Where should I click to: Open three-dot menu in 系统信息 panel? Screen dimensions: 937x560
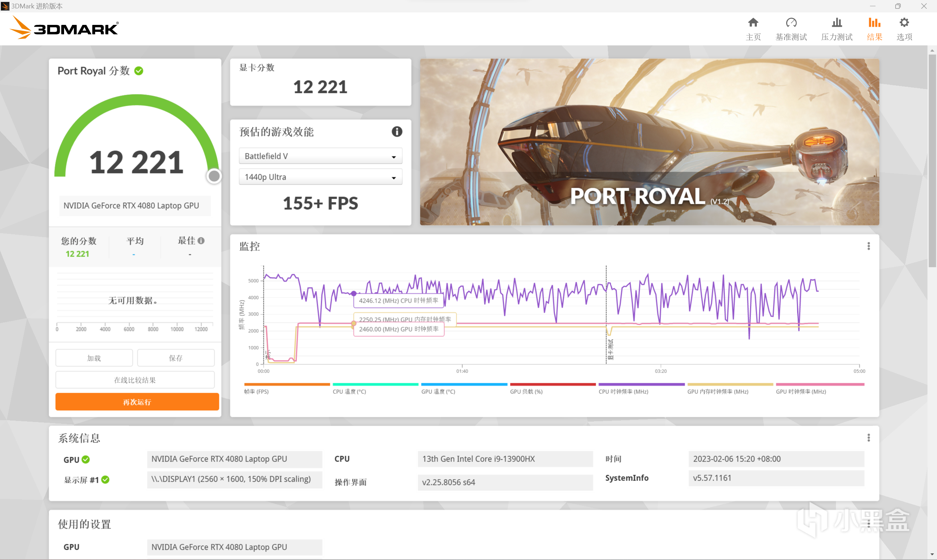click(x=868, y=437)
